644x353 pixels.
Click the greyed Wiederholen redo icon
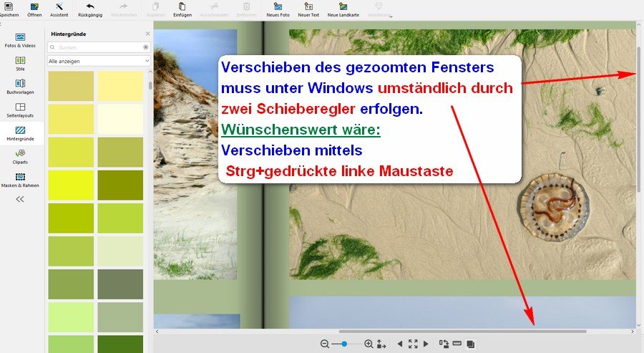click(x=124, y=6)
